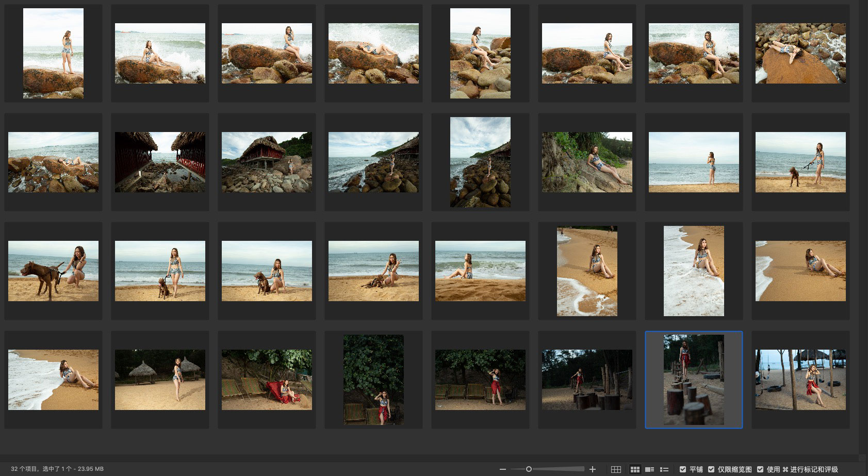
Task: Disable 使用 ⌘ 进行标记和评级 checkbox
Action: click(x=760, y=469)
